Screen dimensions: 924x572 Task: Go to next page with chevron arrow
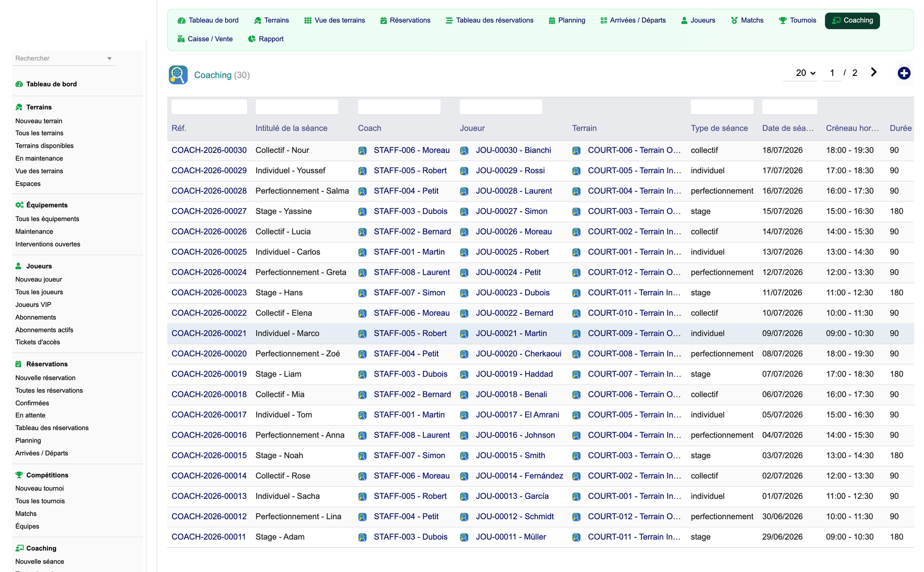(874, 72)
